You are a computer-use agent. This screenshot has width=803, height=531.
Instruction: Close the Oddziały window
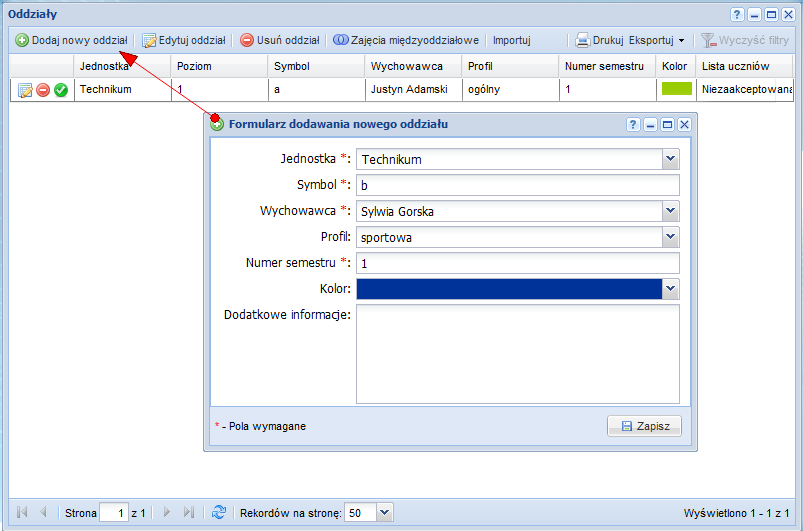[789, 14]
